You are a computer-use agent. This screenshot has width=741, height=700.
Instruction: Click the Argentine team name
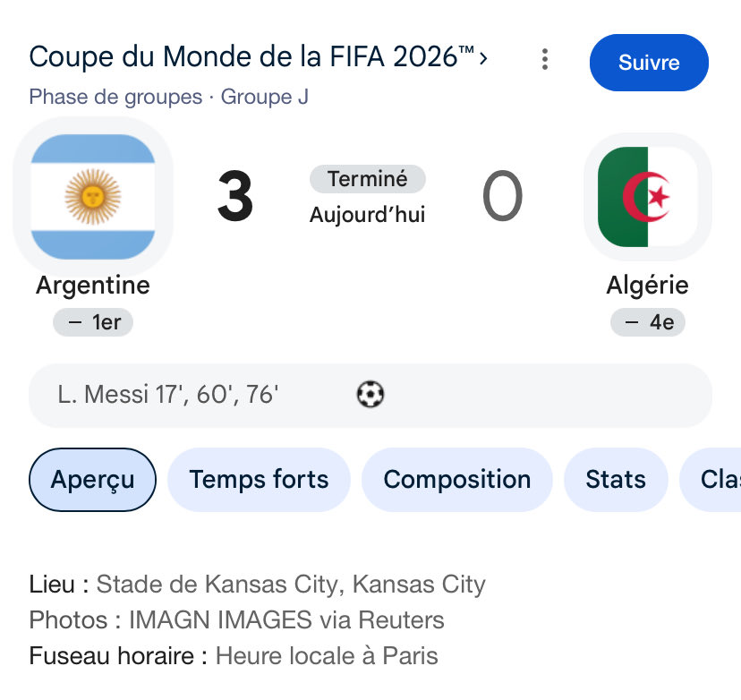93,286
